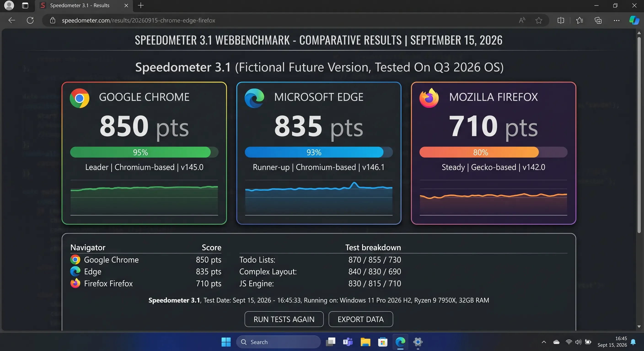This screenshot has height=351, width=644.
Task: Click 'Steady | Gecko-based | v142.0' text
Action: pyautogui.click(x=493, y=167)
